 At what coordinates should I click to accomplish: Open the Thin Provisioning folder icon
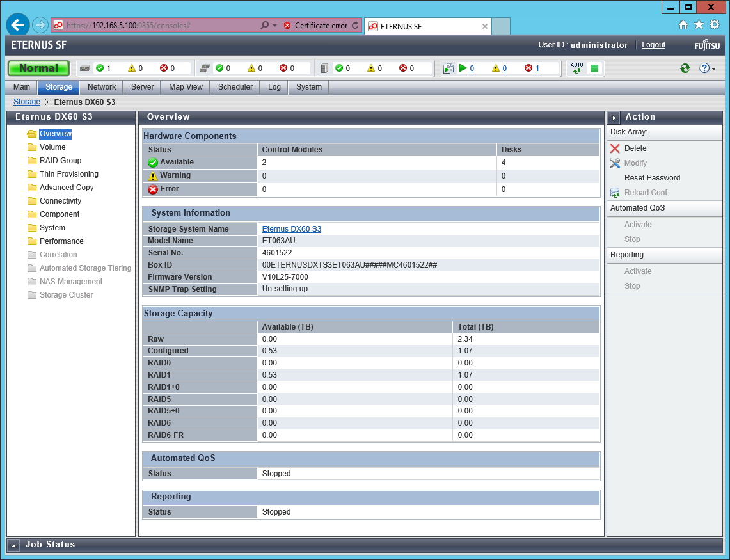coord(32,174)
